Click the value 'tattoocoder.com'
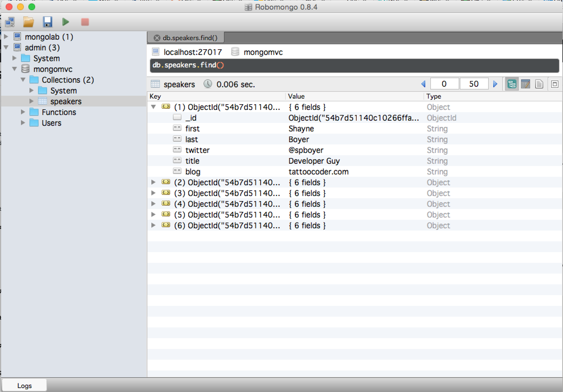The image size is (563, 392). click(318, 172)
